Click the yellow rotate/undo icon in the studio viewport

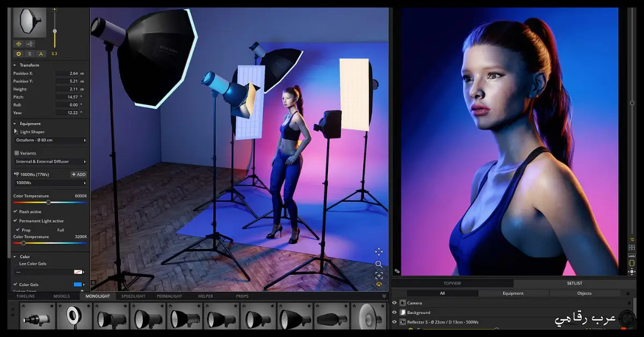click(x=379, y=285)
